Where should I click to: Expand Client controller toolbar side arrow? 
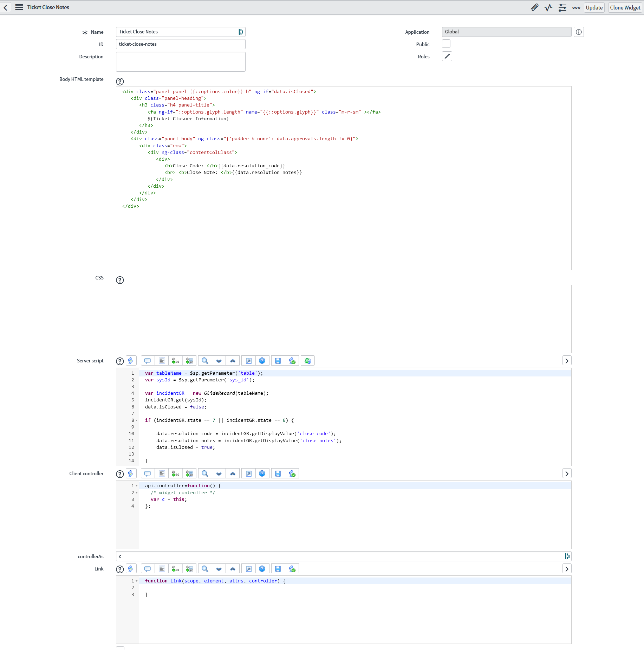point(567,473)
